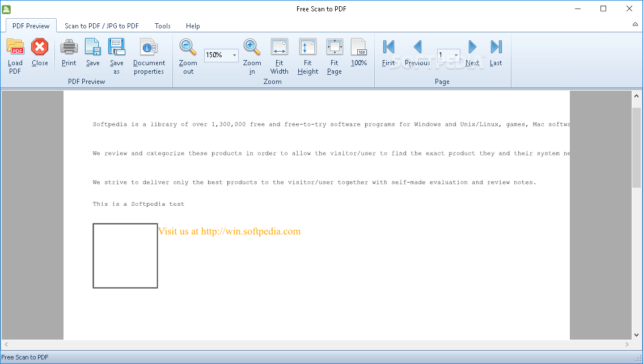
Task: Open Document properties icon
Action: pyautogui.click(x=149, y=46)
